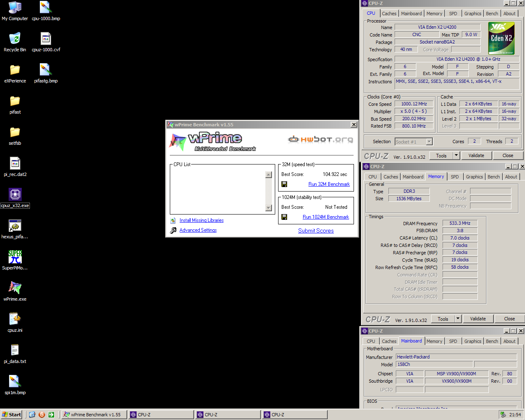Switch to wPrime Benchmark taskbar button

[94, 415]
